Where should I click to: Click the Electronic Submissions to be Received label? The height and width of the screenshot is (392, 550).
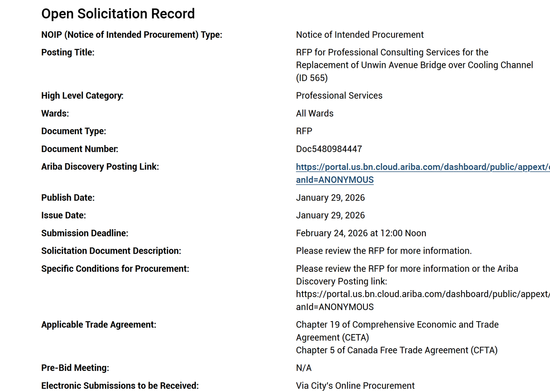tap(120, 386)
